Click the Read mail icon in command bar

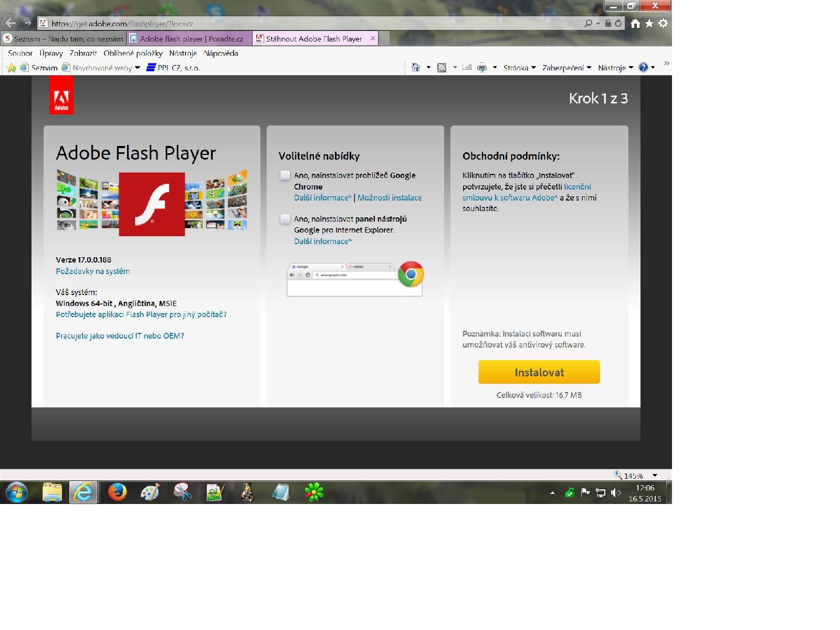(x=467, y=67)
